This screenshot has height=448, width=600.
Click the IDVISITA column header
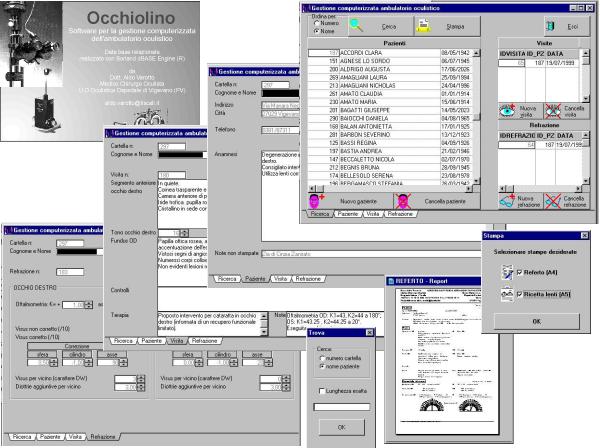(512, 54)
